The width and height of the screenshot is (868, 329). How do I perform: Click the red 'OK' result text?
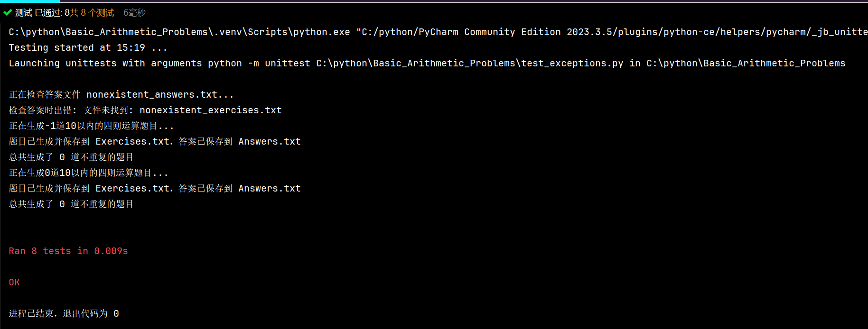coord(14,282)
